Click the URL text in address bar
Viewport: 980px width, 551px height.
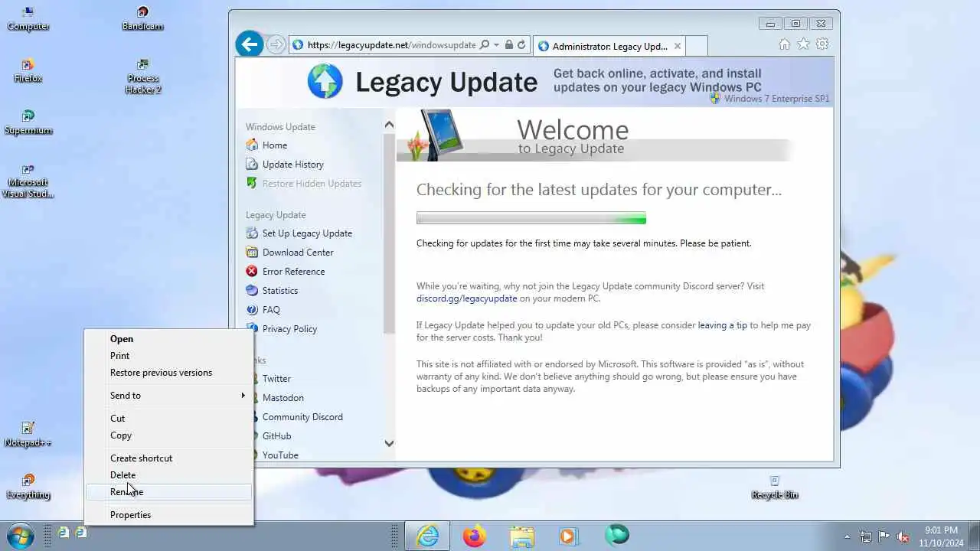391,45
